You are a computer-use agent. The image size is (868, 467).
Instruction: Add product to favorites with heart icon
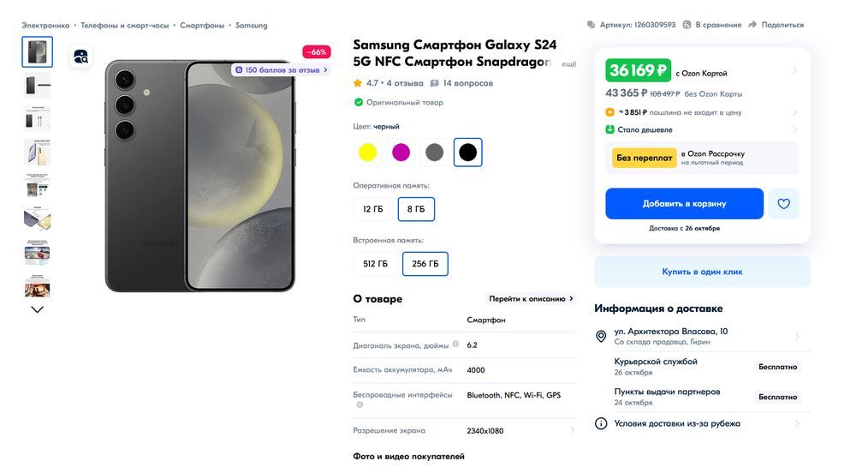(x=783, y=204)
